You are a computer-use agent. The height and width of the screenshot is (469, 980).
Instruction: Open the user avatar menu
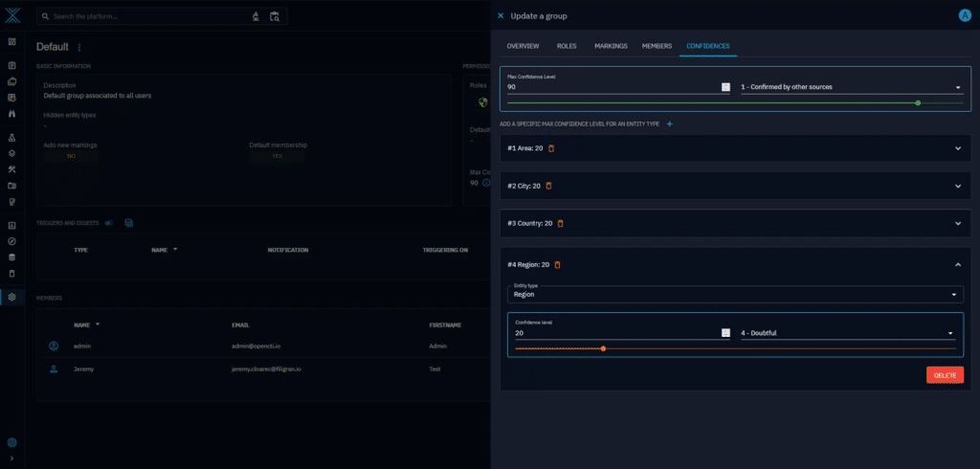pyautogui.click(x=964, y=15)
